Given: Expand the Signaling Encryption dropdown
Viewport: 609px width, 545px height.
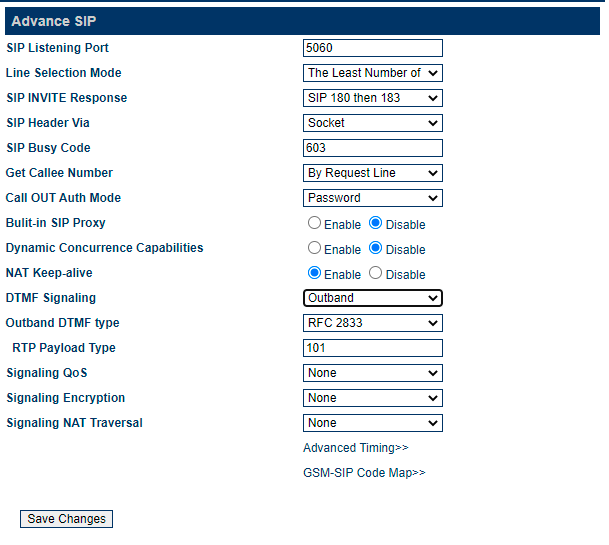Looking at the screenshot, I should coord(372,398).
